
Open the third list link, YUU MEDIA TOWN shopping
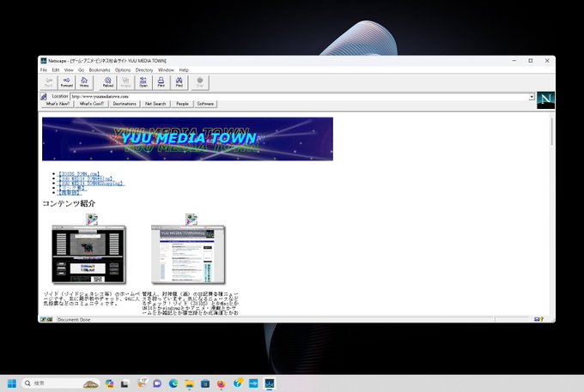[91, 184]
